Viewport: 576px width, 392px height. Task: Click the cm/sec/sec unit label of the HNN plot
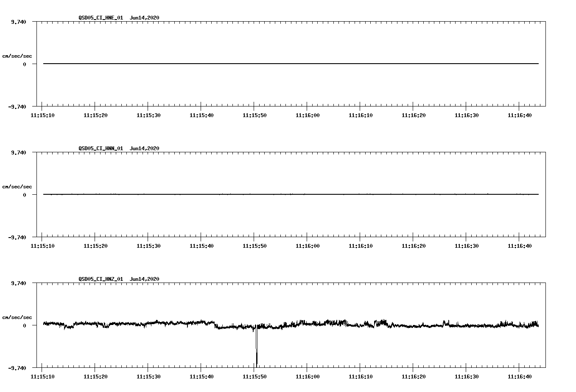point(17,187)
